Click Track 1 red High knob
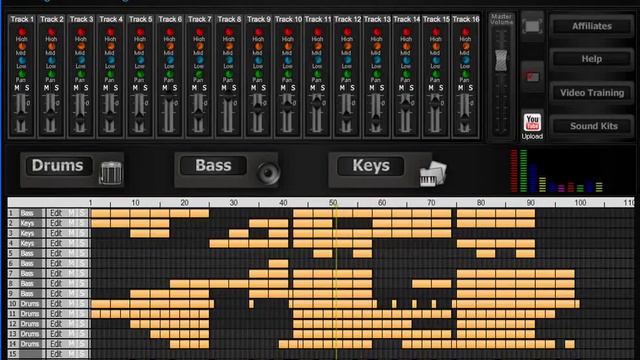This screenshot has width=640, height=360. pos(22,31)
